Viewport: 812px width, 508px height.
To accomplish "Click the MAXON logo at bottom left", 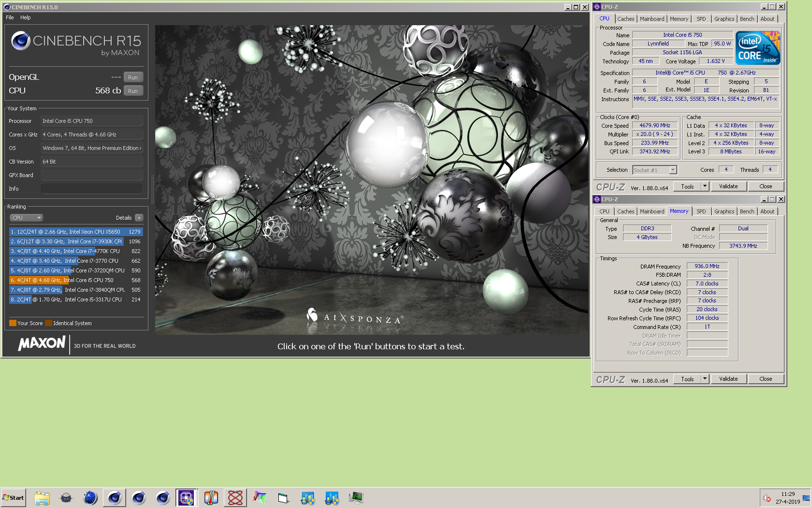I will pos(42,344).
